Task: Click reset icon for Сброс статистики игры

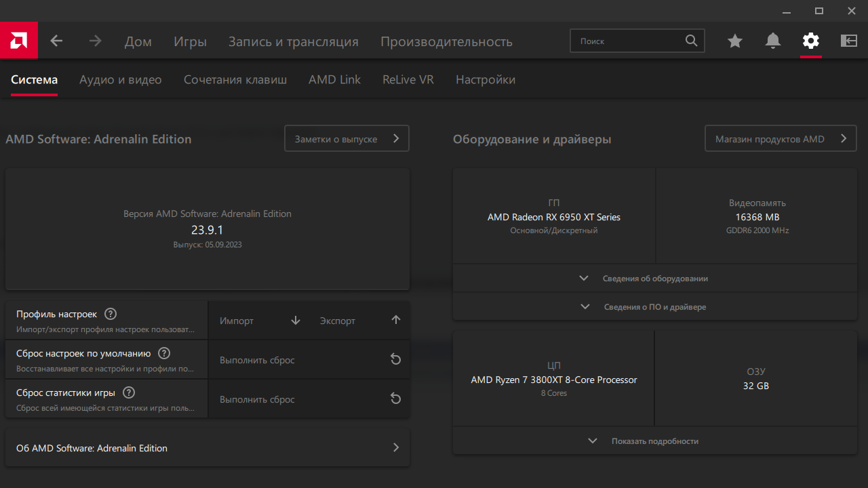Action: point(396,399)
